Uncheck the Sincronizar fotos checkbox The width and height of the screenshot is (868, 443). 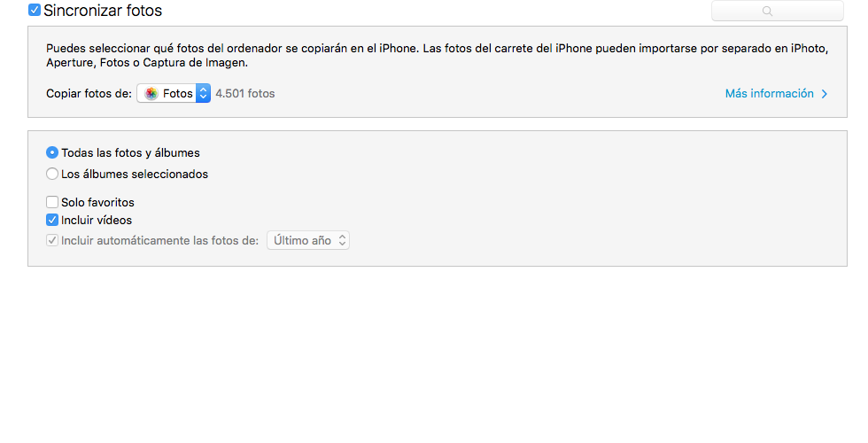pyautogui.click(x=35, y=10)
